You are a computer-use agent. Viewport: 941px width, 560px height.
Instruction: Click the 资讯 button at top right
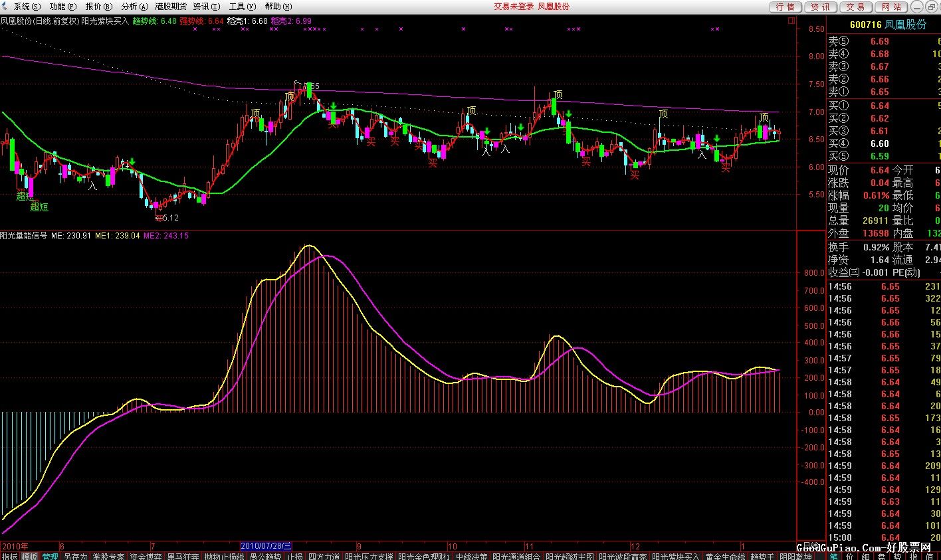coord(821,7)
